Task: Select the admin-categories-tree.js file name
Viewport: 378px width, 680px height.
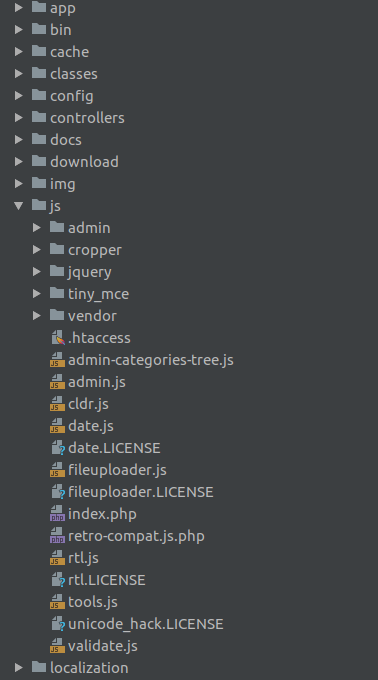Action: point(151,360)
